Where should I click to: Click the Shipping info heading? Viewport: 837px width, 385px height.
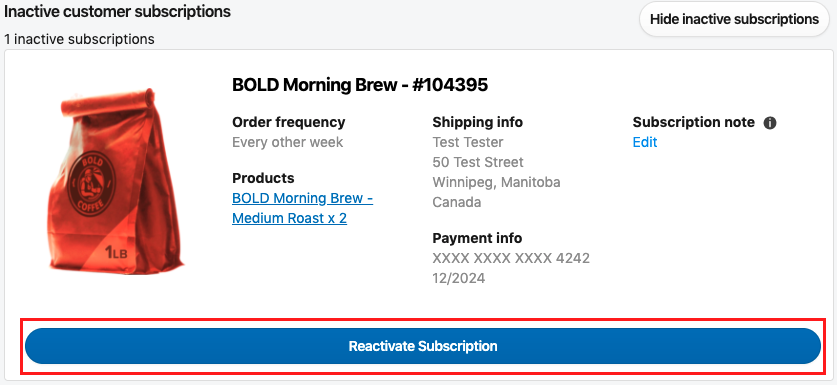(477, 122)
